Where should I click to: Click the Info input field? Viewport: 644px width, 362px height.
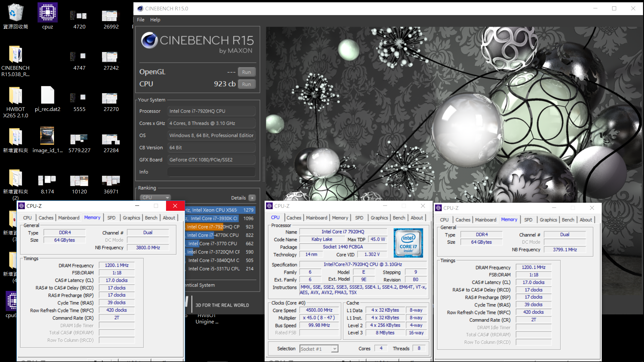tap(211, 172)
